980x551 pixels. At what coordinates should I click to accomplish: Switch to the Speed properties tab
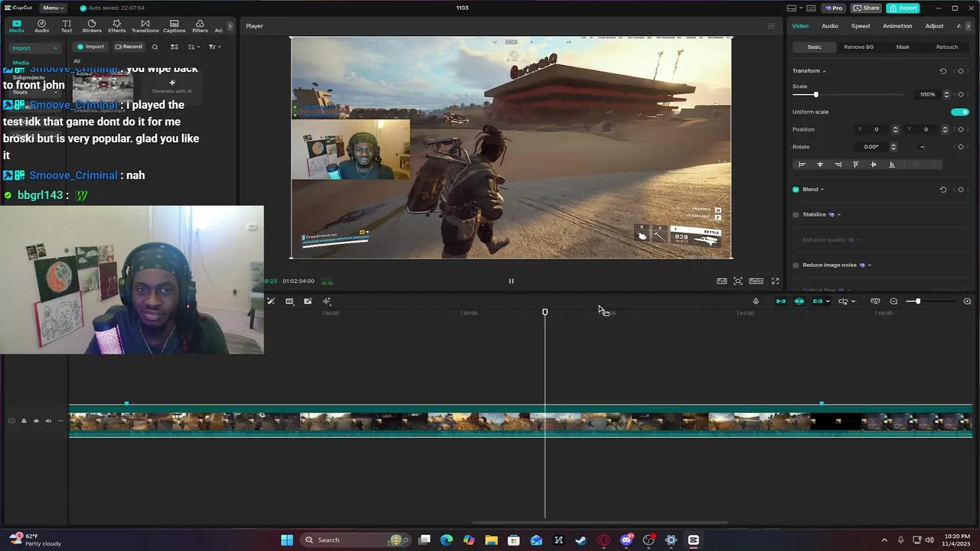[861, 26]
